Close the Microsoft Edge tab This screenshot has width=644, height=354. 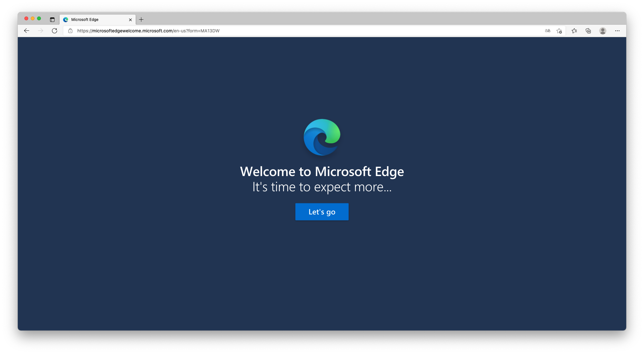coord(130,20)
